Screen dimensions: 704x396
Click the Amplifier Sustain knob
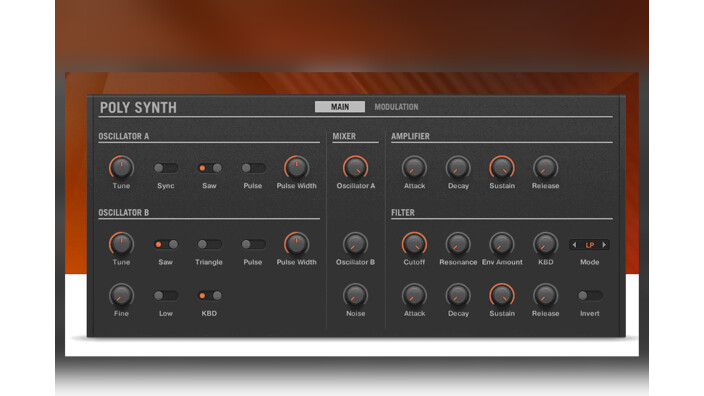click(502, 168)
